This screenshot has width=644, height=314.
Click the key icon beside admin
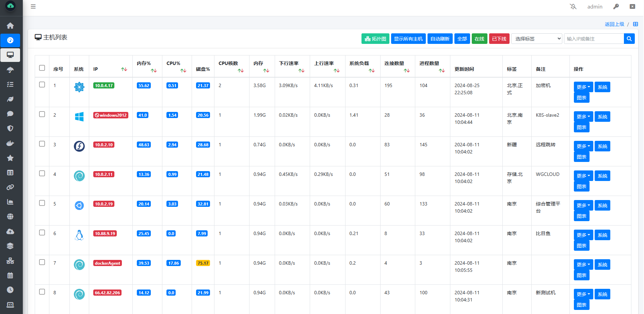616,6
